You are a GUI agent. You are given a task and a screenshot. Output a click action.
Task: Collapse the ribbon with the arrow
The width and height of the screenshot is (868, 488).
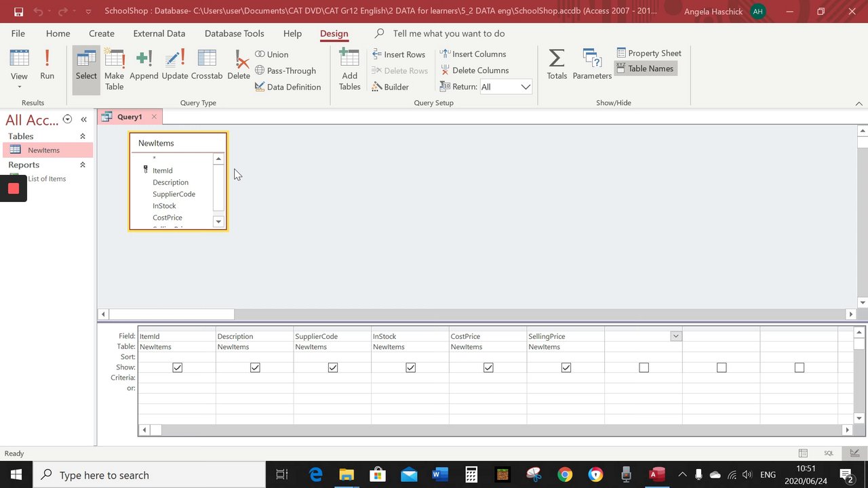(x=859, y=104)
